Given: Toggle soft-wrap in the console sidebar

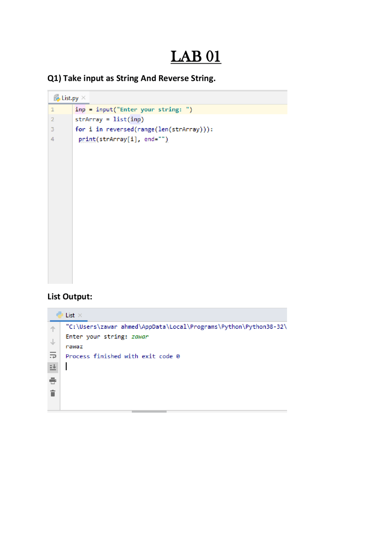Looking at the screenshot, I should click(53, 355).
